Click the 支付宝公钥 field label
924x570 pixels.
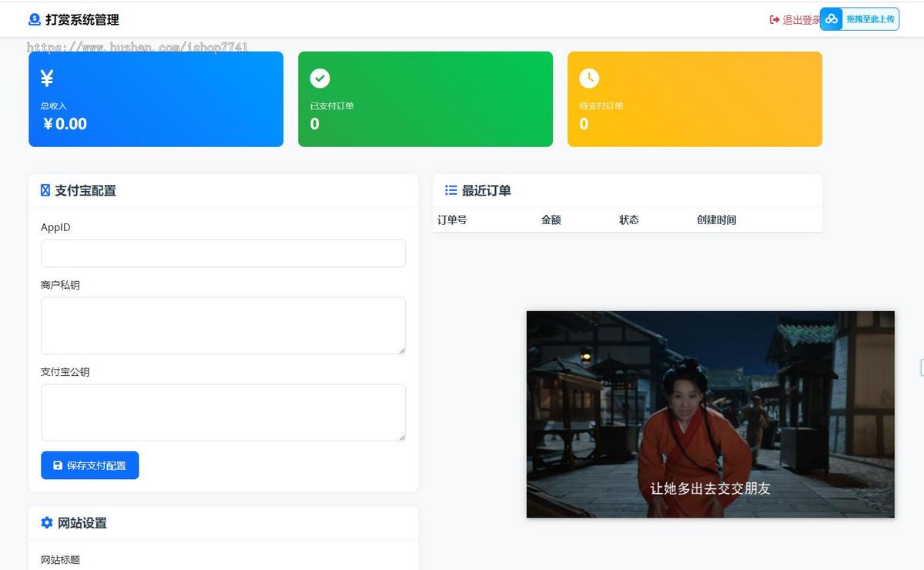(x=65, y=372)
